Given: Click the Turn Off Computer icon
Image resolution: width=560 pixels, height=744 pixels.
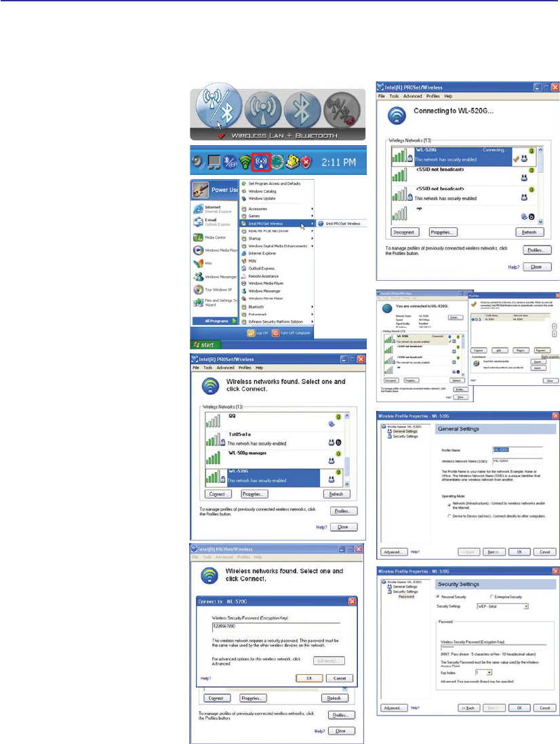Looking at the screenshot, I should point(275,333).
